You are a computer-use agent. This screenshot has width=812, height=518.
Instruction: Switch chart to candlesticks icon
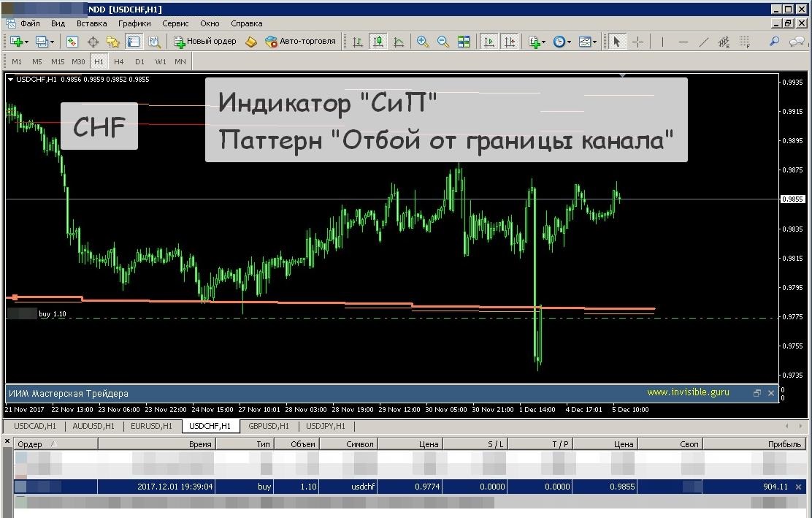click(378, 42)
